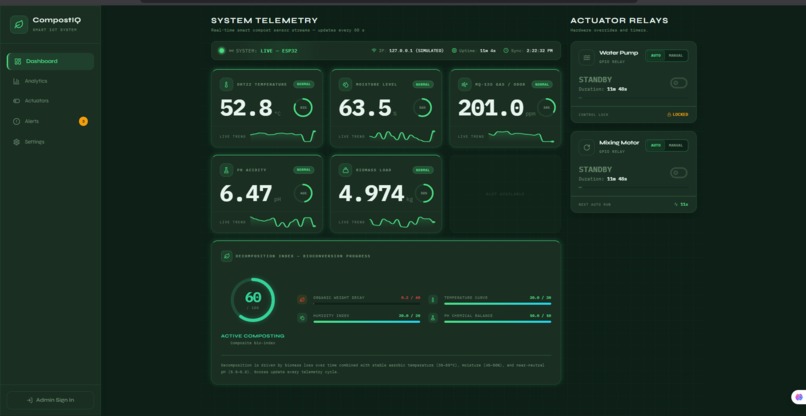806x416 pixels.
Task: Click the 63.5 moisture reading
Action: [x=364, y=108]
